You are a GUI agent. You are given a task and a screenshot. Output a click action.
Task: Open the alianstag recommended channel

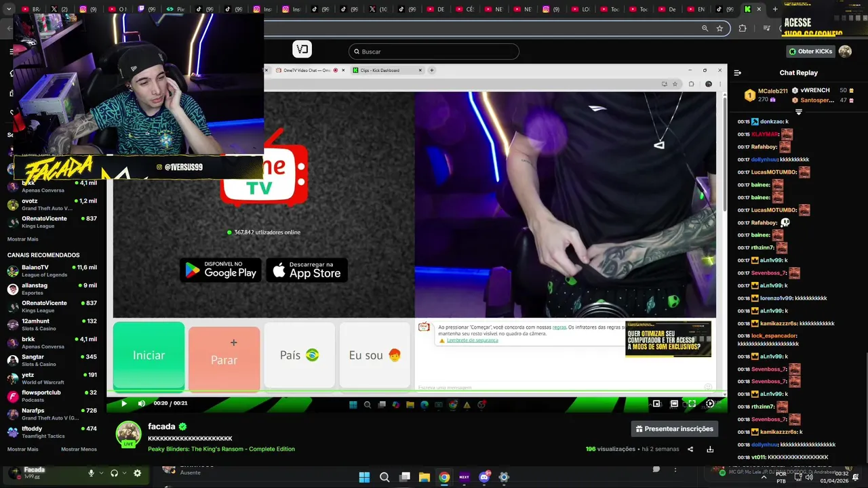coord(53,289)
